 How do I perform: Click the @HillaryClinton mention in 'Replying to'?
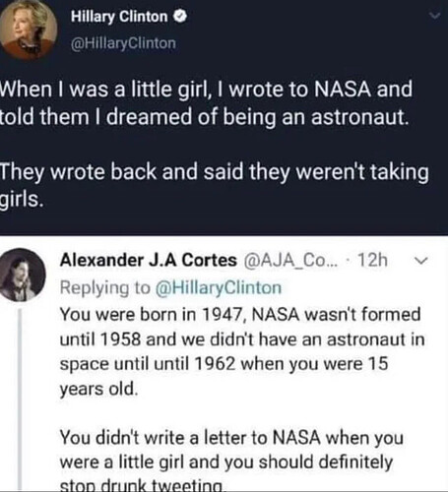[218, 288]
